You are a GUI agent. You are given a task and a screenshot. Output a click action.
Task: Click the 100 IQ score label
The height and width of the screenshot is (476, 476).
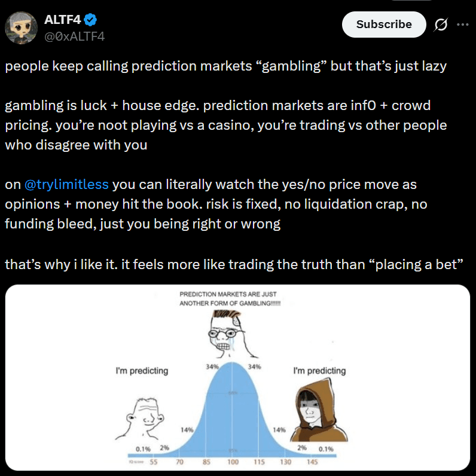pyautogui.click(x=232, y=463)
